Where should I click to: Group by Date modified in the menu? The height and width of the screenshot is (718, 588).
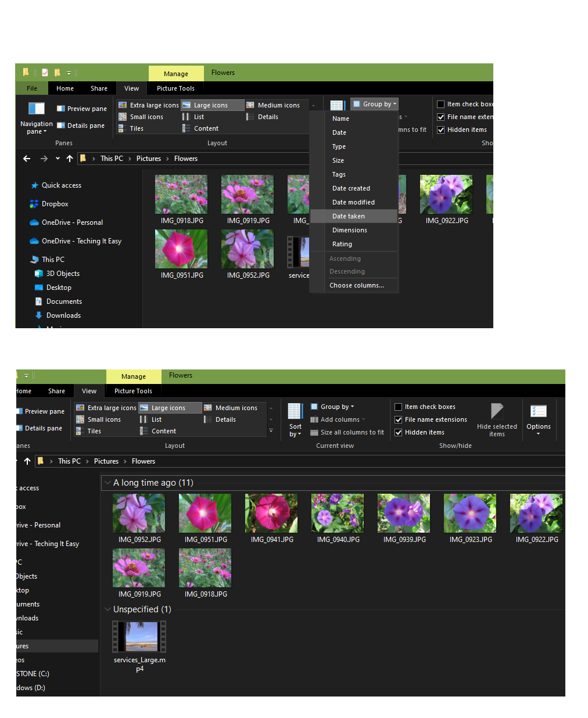click(354, 202)
